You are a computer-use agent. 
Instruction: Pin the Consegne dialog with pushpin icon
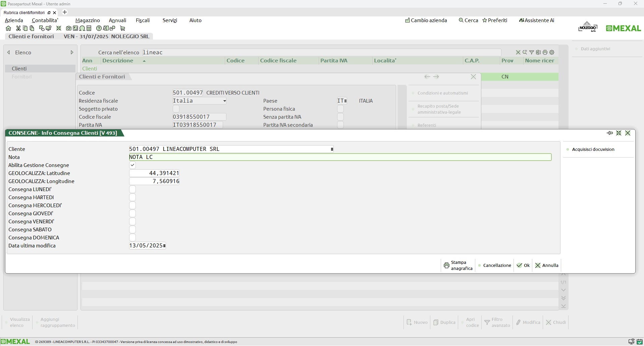click(x=609, y=133)
